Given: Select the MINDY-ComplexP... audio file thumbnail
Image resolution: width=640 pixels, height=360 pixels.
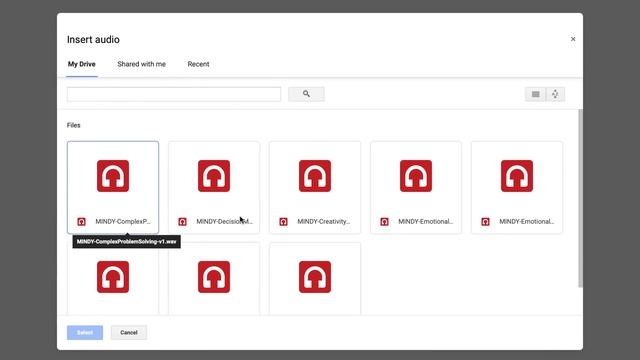Looking at the screenshot, I should coord(113,187).
